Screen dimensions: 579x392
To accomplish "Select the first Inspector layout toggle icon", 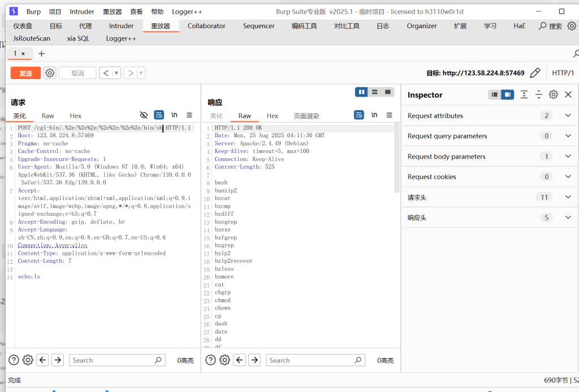I will [494, 95].
